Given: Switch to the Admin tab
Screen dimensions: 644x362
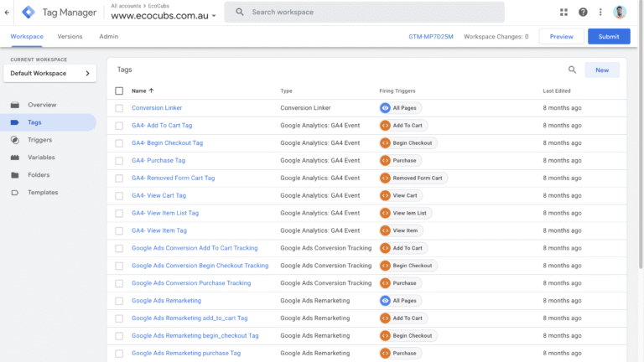Looking at the screenshot, I should 108,37.
